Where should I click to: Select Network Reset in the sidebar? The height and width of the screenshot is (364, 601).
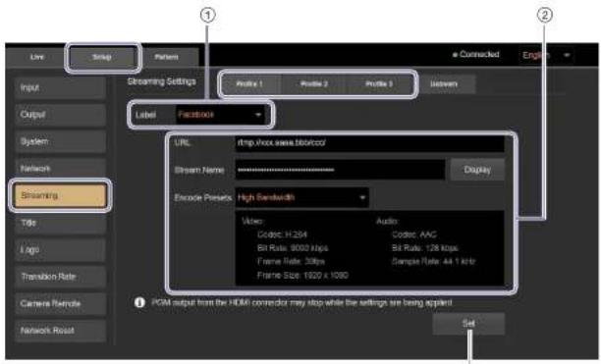60,331
